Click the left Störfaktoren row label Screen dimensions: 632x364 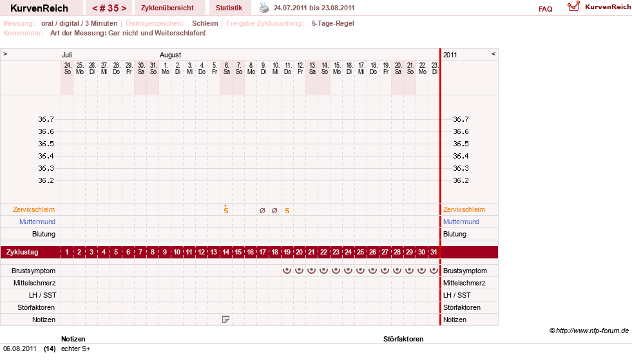[x=36, y=307]
